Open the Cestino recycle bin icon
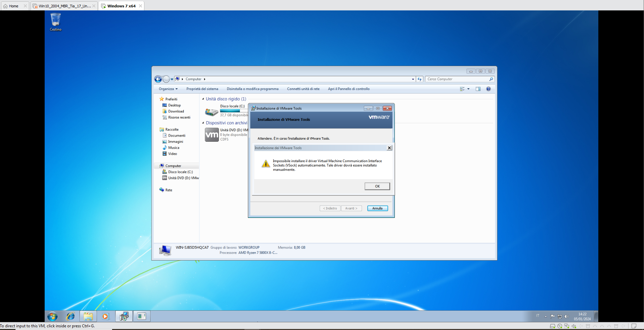The image size is (644, 330). pyautogui.click(x=55, y=22)
